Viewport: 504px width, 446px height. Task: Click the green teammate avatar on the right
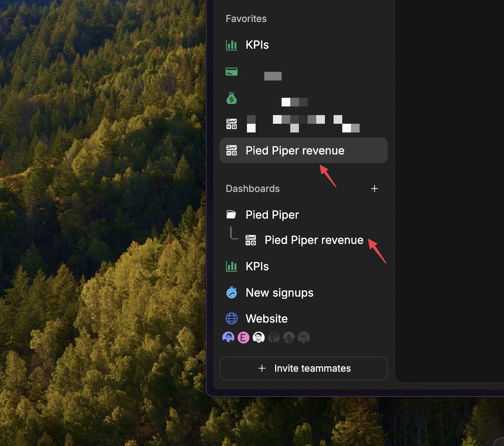304,337
